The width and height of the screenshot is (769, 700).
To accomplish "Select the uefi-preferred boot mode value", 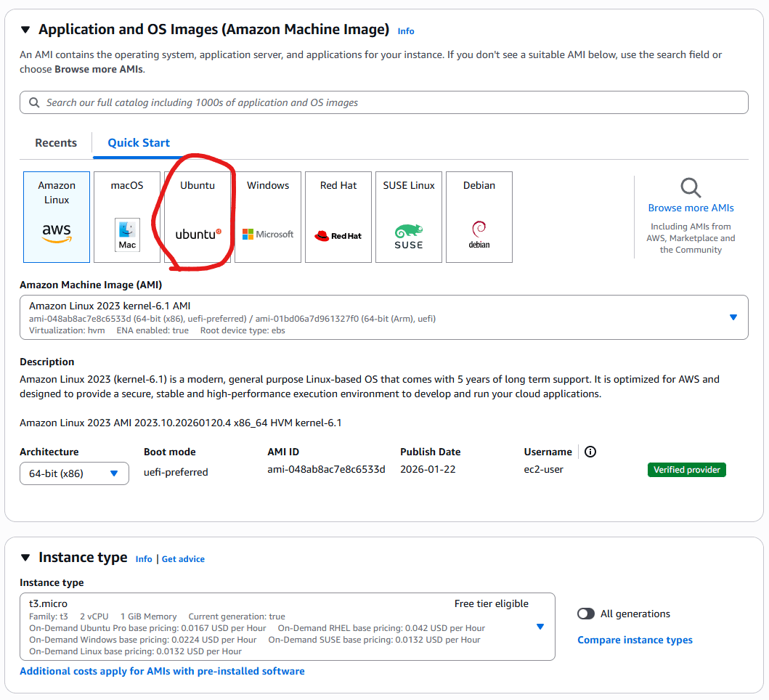I will [x=176, y=472].
